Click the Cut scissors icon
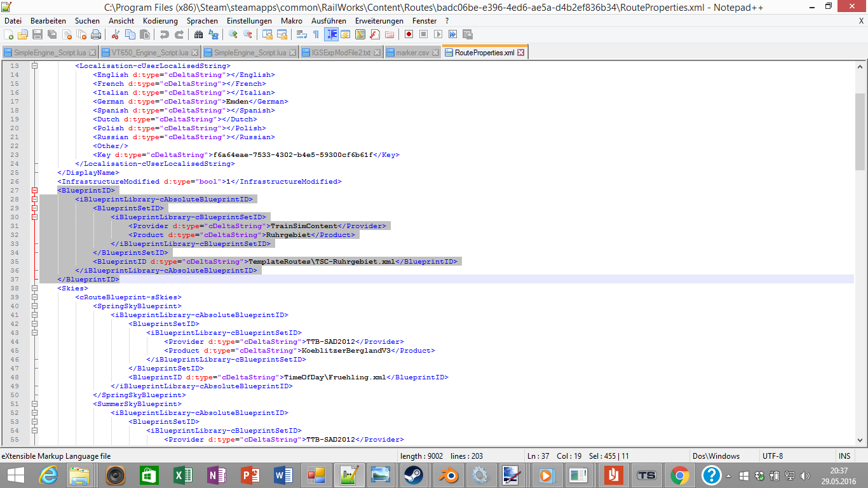This screenshot has height=488, width=868. pyautogui.click(x=116, y=34)
